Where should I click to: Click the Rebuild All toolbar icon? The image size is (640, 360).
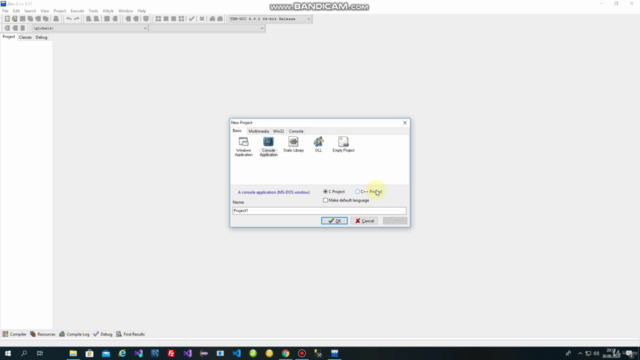click(181, 19)
